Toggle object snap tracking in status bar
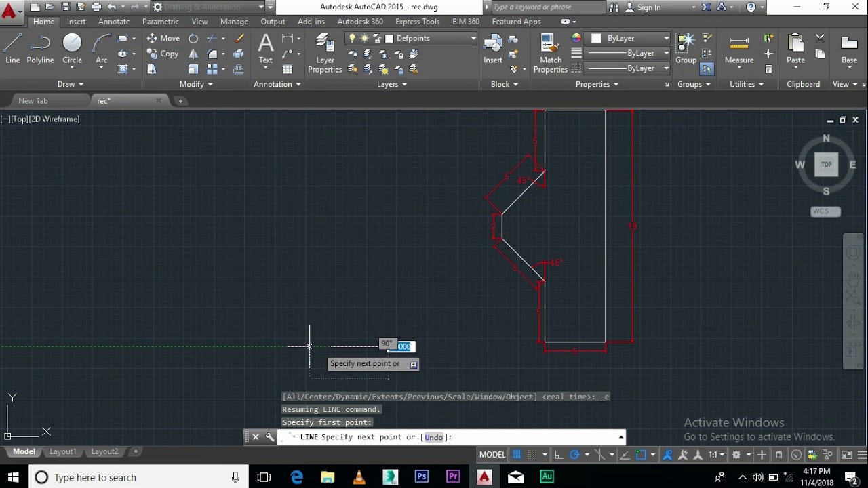Screen dimensions: 868x488 click(x=625, y=455)
